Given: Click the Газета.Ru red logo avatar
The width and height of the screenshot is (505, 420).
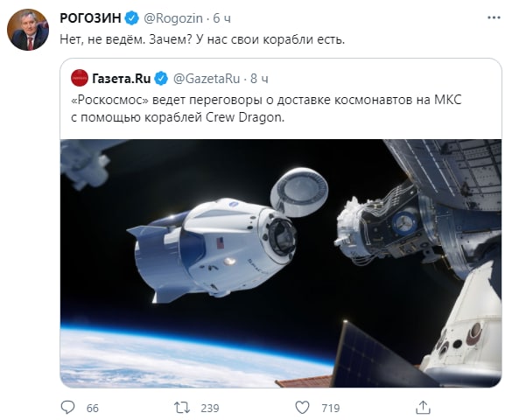Looking at the screenshot, I should pyautogui.click(x=80, y=78).
